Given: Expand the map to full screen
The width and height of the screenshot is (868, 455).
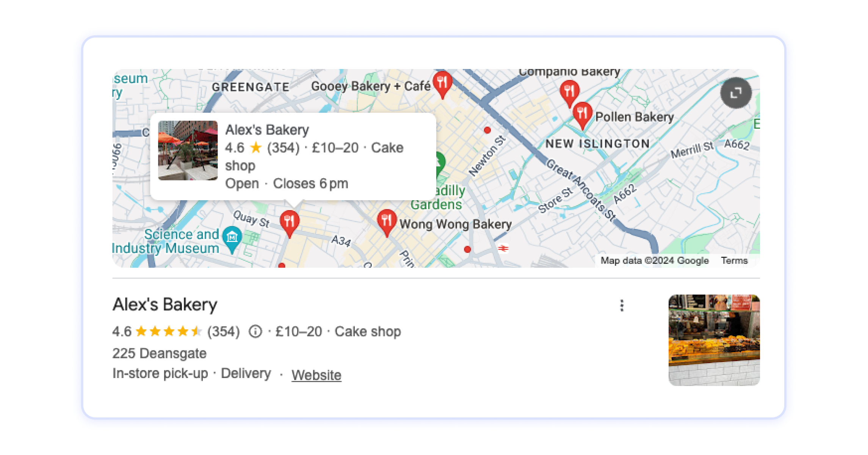Looking at the screenshot, I should coord(736,93).
